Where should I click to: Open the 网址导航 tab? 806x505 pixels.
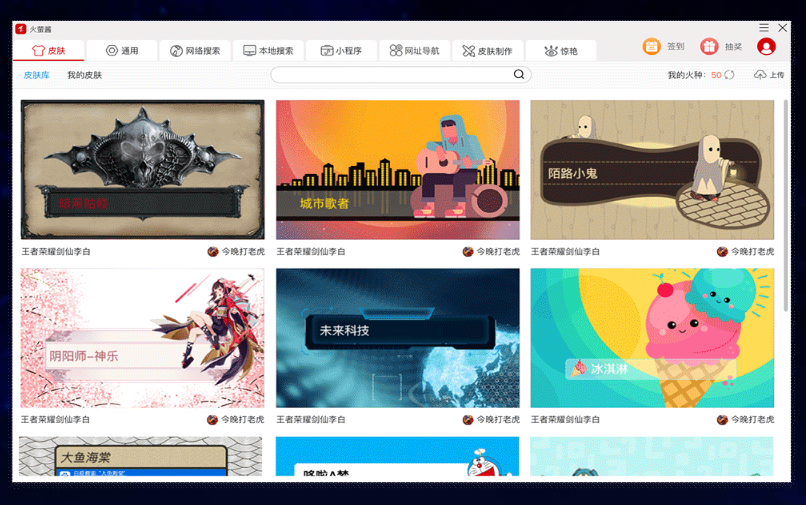[x=414, y=50]
